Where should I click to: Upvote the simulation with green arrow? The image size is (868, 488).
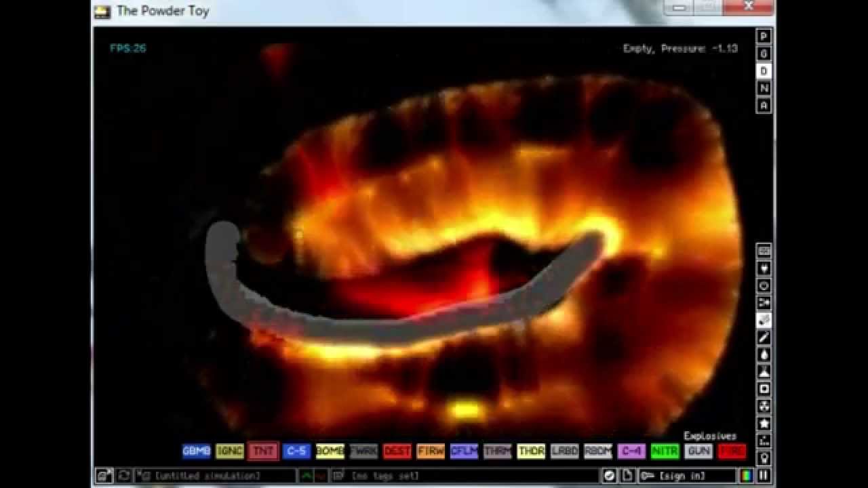307,476
